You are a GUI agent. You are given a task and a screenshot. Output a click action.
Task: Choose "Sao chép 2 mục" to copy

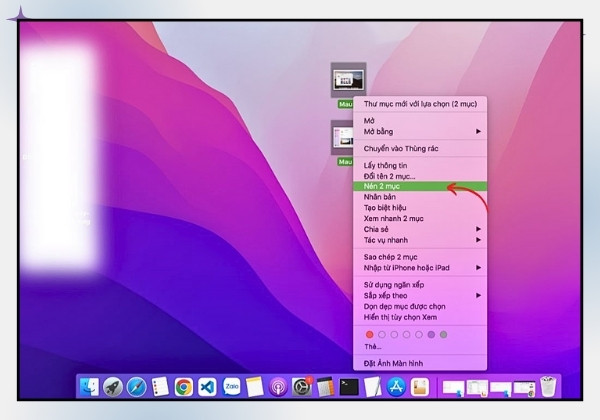point(420,257)
